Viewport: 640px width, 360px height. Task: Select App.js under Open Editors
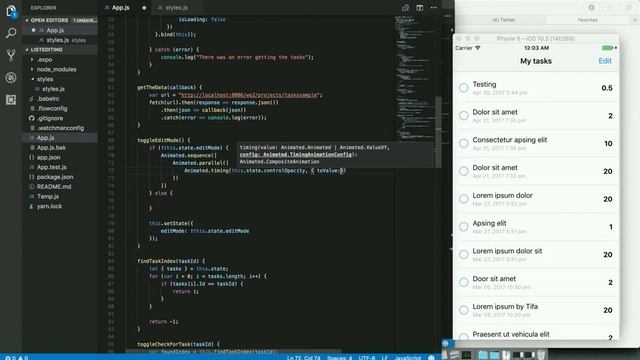tap(55, 30)
